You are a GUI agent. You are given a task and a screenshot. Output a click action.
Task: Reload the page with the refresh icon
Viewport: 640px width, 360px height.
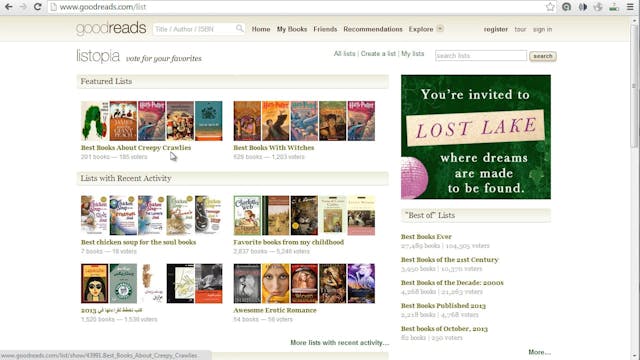click(x=37, y=7)
